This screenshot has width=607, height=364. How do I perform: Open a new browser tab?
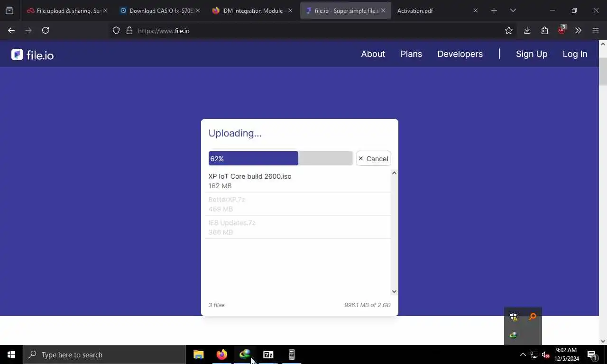[494, 10]
